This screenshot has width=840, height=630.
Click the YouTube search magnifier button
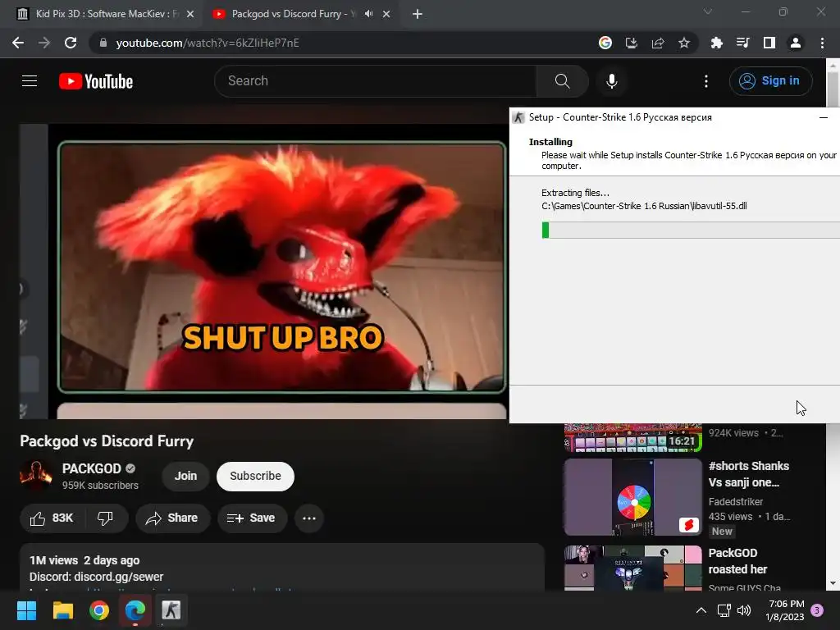point(562,81)
